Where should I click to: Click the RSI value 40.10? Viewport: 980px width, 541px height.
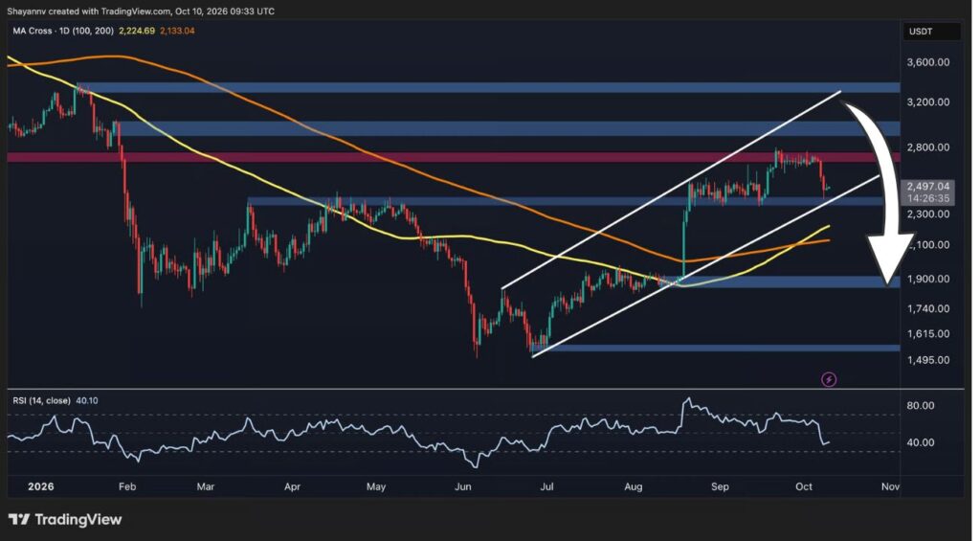click(86, 400)
